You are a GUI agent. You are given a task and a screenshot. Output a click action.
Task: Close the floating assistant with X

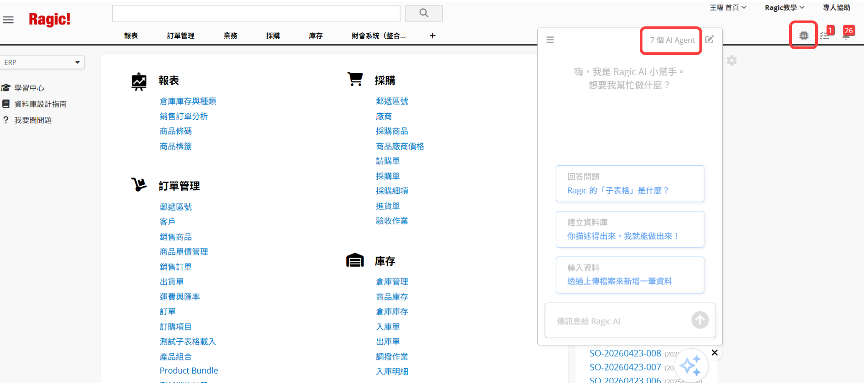[x=714, y=353]
